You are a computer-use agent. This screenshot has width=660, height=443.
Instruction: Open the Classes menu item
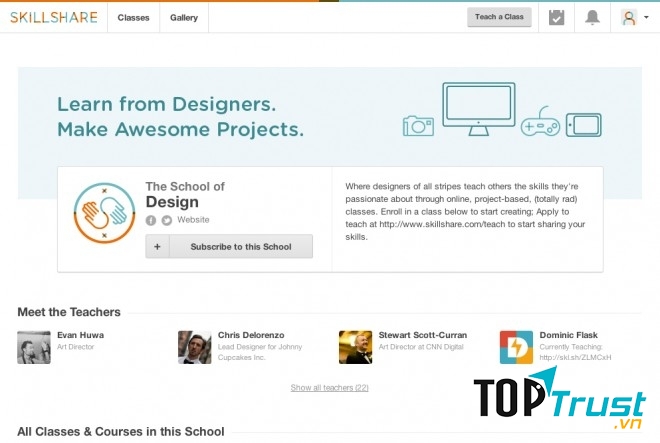pos(132,17)
